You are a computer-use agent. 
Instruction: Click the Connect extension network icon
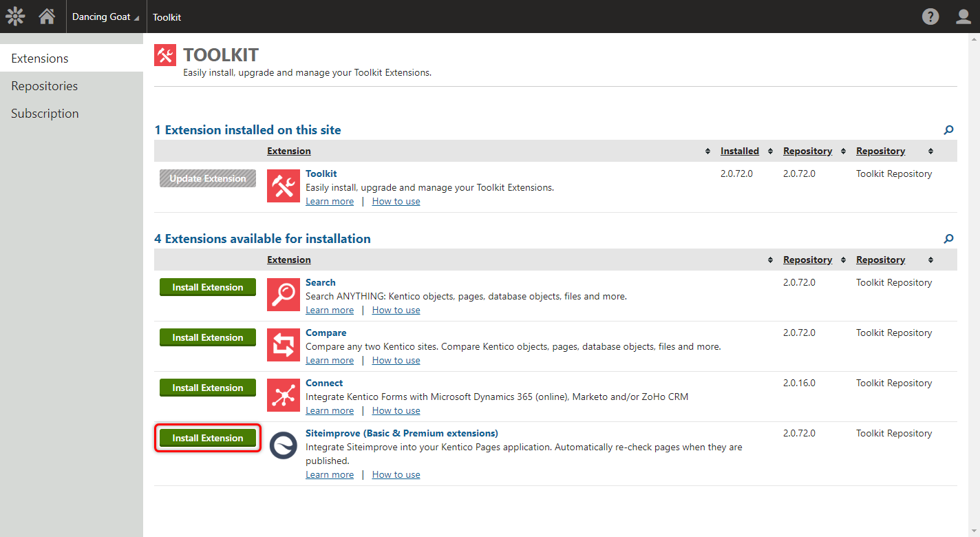(x=284, y=395)
